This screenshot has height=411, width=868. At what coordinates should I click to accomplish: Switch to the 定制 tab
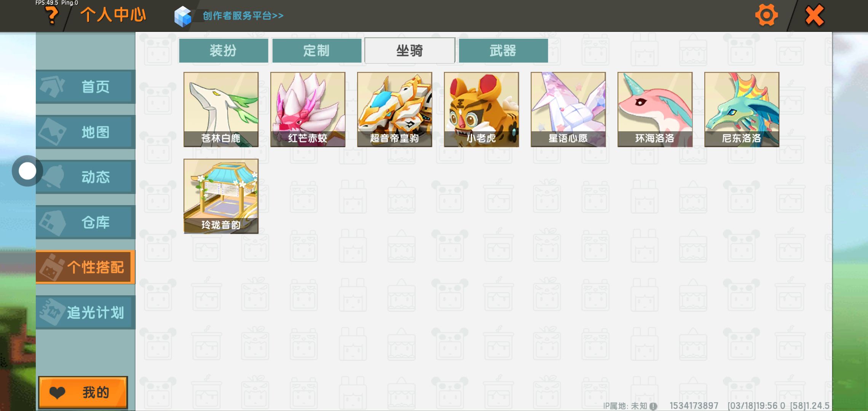(x=317, y=50)
